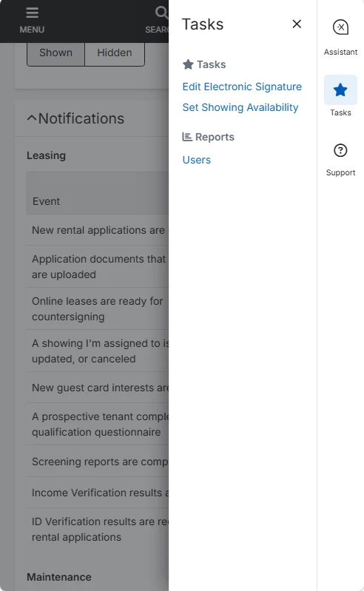Click 'Application documents that' row

point(98,266)
